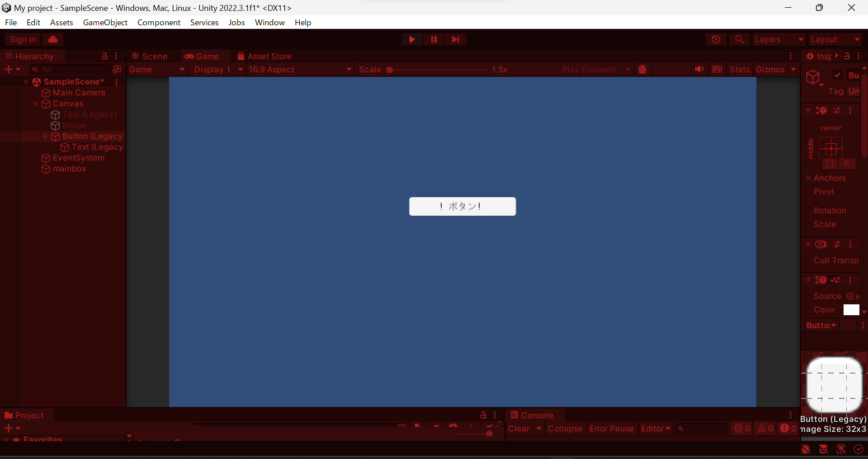Open the Game view panel three-dot menu
Image resolution: width=868 pixels, height=459 pixels.
pyautogui.click(x=791, y=56)
